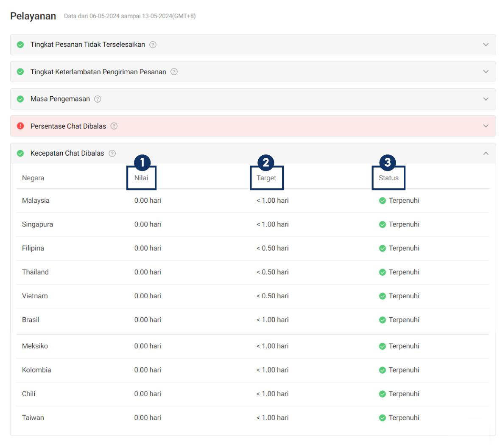Click the help icon beside Masa Pengemasan
The height and width of the screenshot is (448, 500).
(98, 99)
